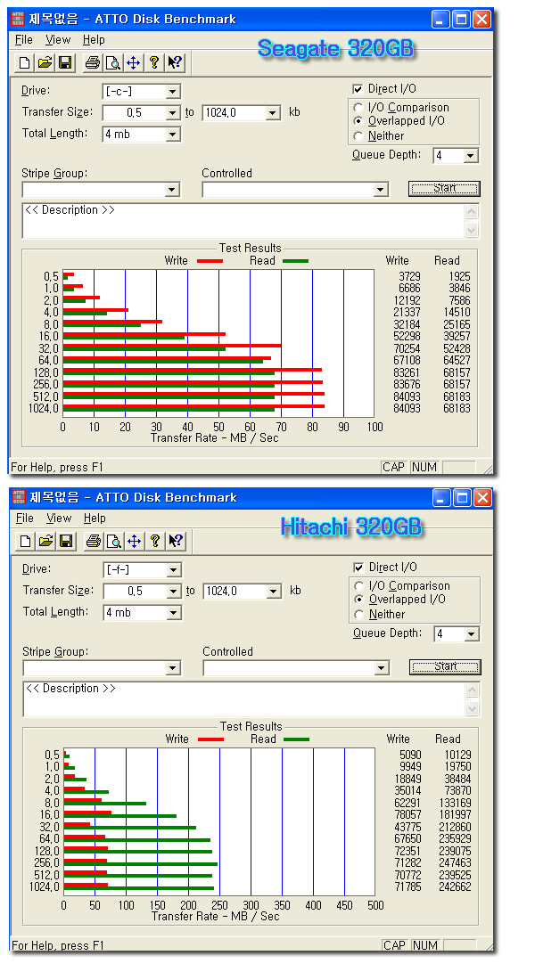Click Open folder icon in Seagate window toolbar

45,62
